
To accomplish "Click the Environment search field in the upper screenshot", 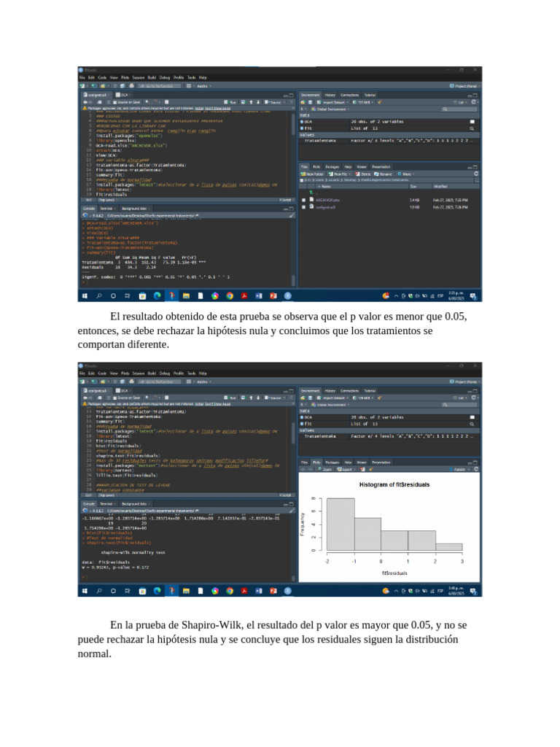I will click(x=458, y=109).
